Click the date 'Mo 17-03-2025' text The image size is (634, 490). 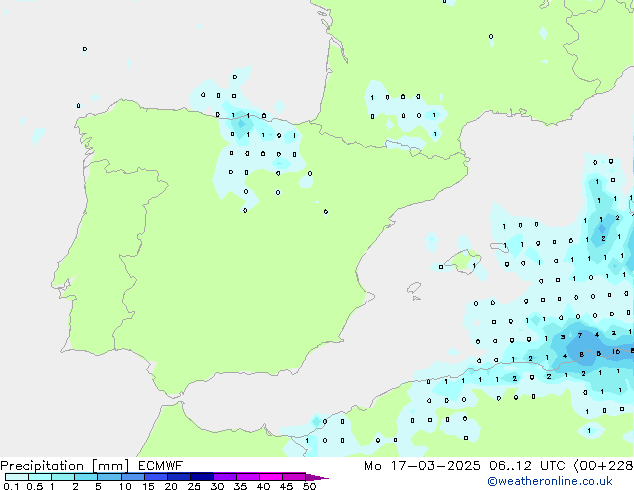[422, 466]
